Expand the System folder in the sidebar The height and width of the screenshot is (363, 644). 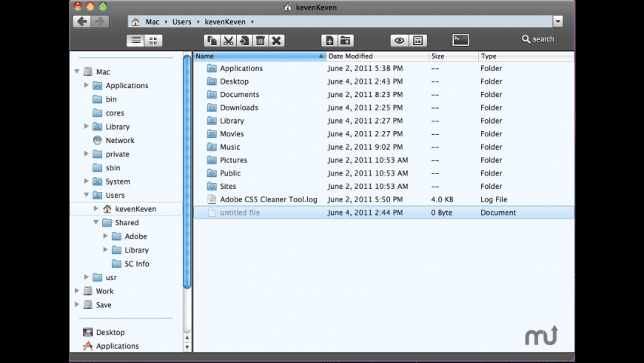pos(87,181)
